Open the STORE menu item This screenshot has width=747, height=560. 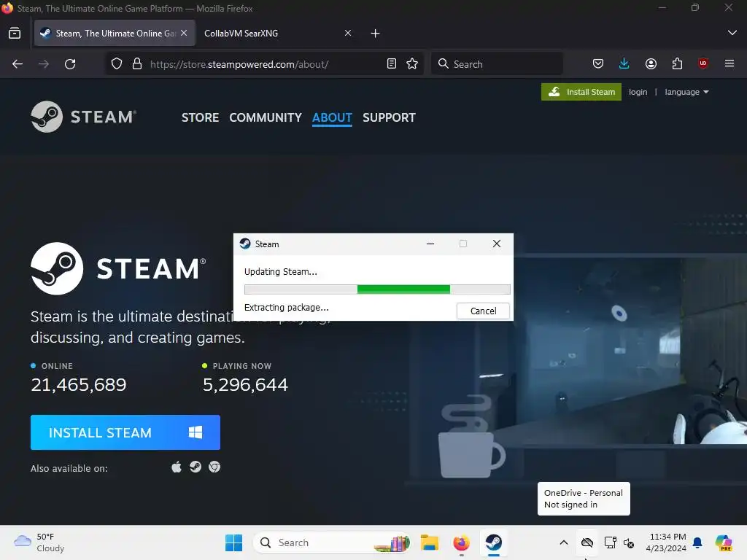tap(200, 117)
